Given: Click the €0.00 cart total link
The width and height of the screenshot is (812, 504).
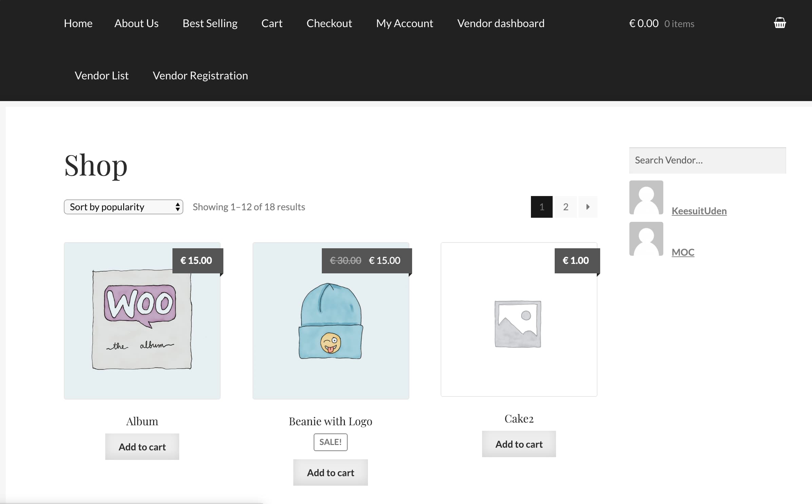Looking at the screenshot, I should tap(644, 23).
